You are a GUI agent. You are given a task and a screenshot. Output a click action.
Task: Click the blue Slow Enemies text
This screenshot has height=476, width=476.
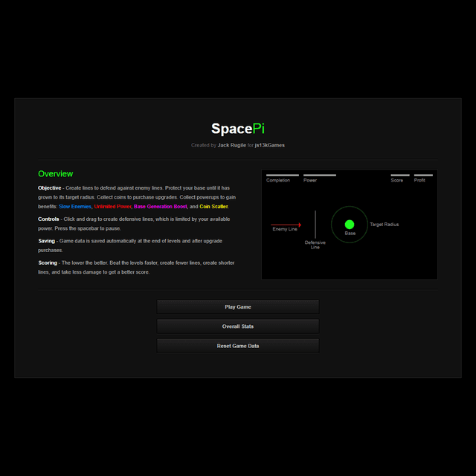click(75, 206)
